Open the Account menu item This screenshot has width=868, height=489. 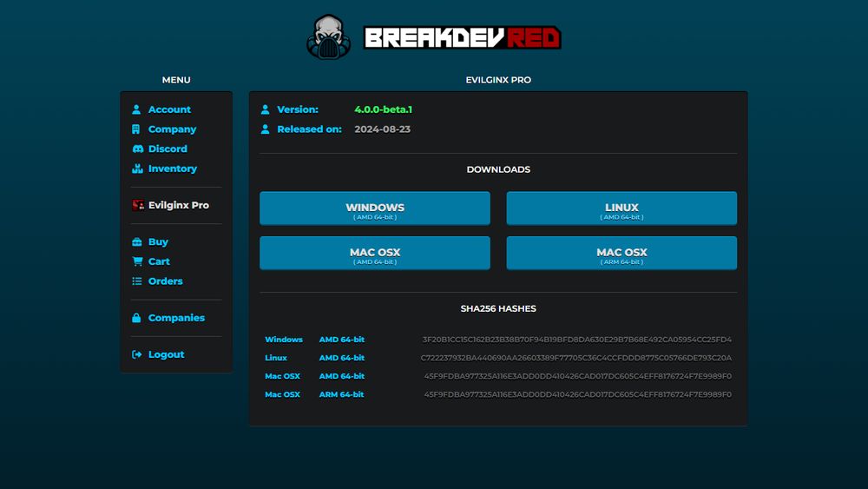click(x=169, y=109)
